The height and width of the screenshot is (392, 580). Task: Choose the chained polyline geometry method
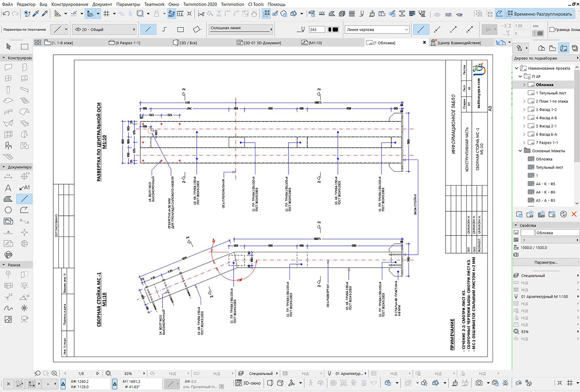[x=164, y=29]
